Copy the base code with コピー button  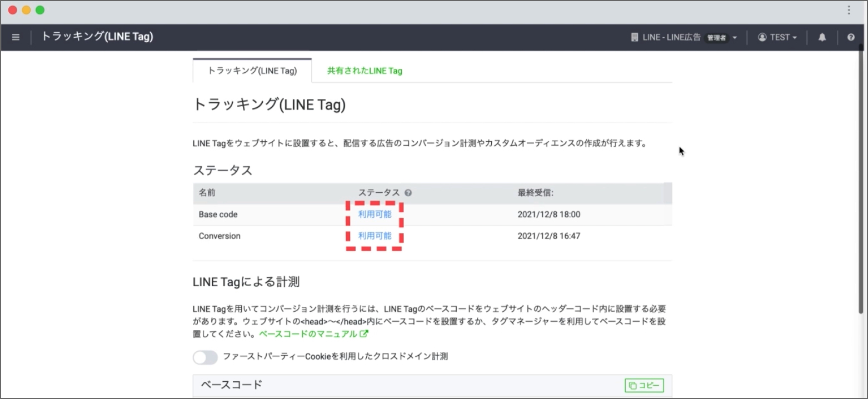pos(644,385)
